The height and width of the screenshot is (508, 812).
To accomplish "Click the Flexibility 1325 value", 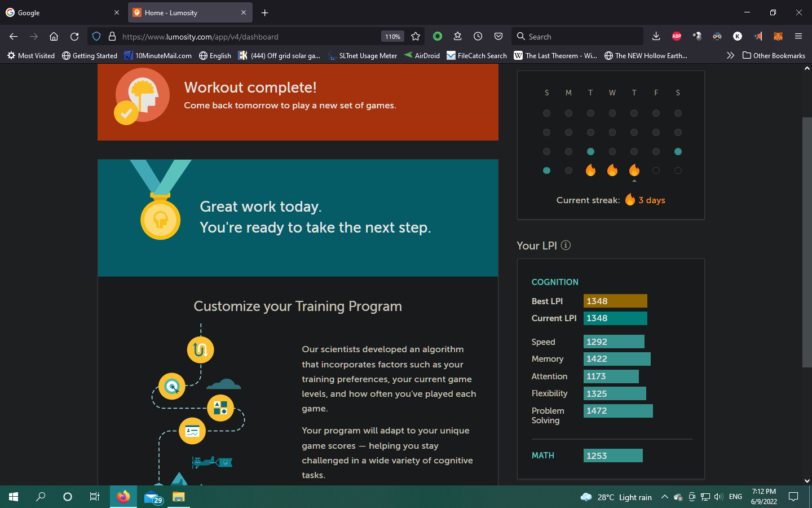I will pyautogui.click(x=597, y=394).
